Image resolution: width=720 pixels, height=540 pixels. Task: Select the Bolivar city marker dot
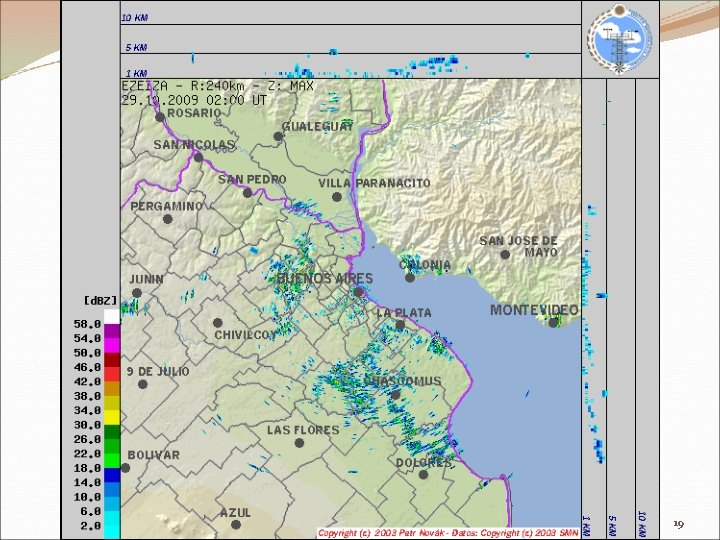click(125, 468)
